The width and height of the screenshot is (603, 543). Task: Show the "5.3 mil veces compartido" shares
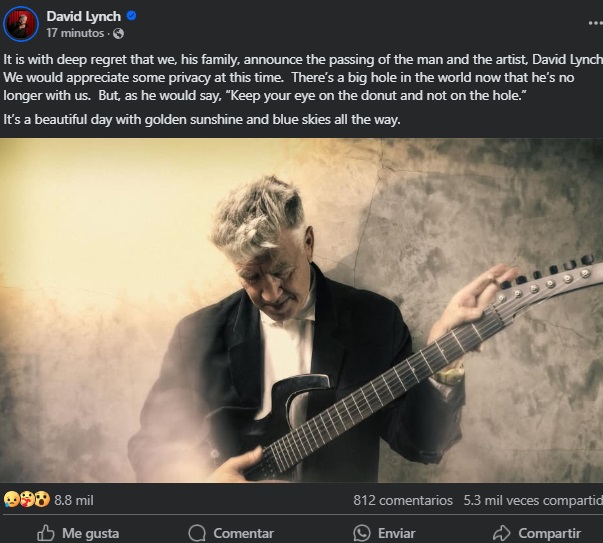click(534, 499)
